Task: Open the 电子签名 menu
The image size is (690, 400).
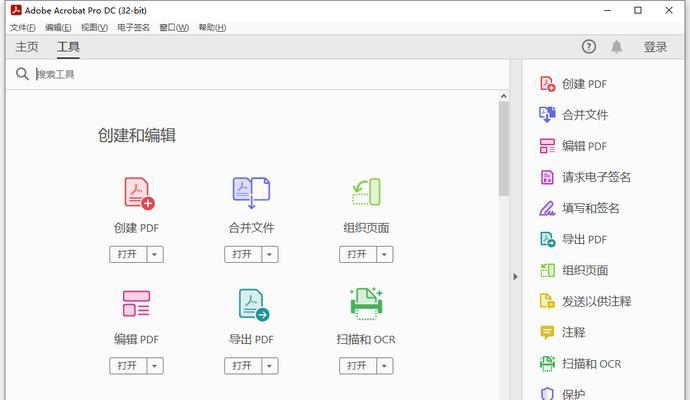Action: coord(133,28)
